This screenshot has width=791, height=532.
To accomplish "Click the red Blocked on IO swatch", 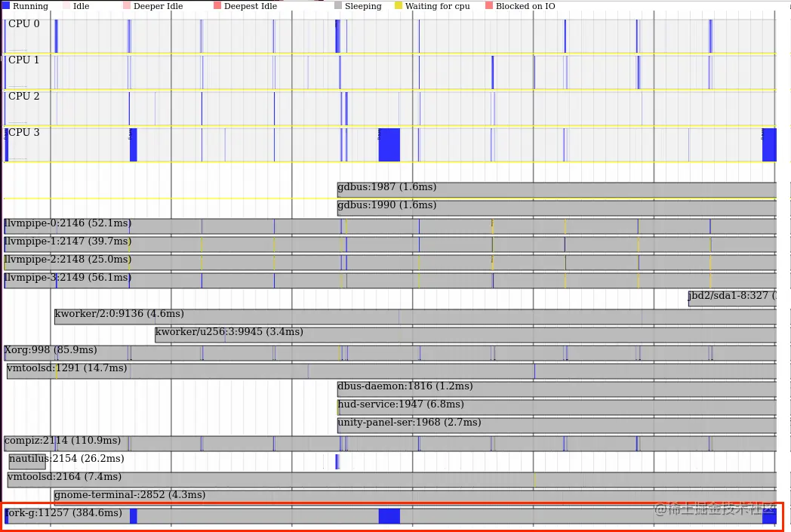I will pyautogui.click(x=489, y=5).
